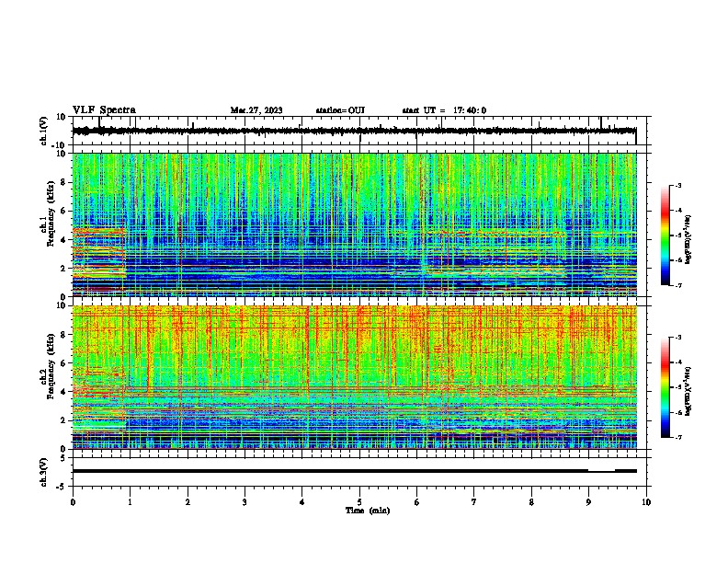Click the "ch.3(V)" bottom axis label
The image size is (728, 563).
(x=44, y=472)
